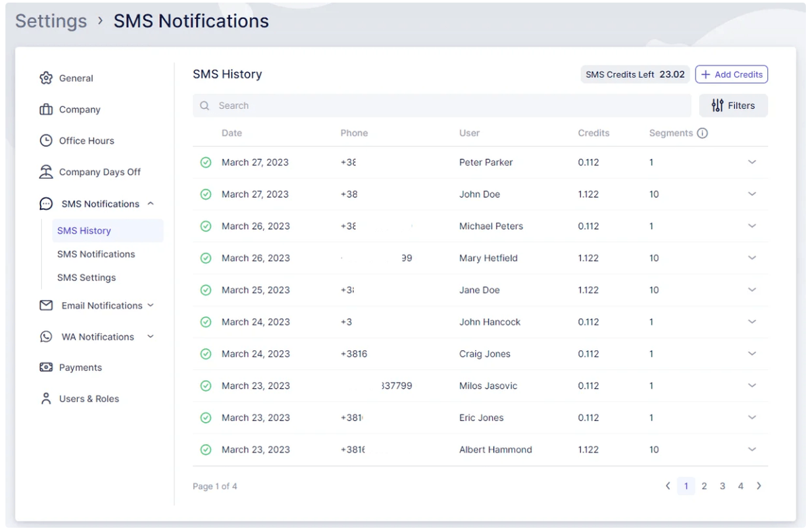Click the Users & Roles person icon

[x=46, y=399]
